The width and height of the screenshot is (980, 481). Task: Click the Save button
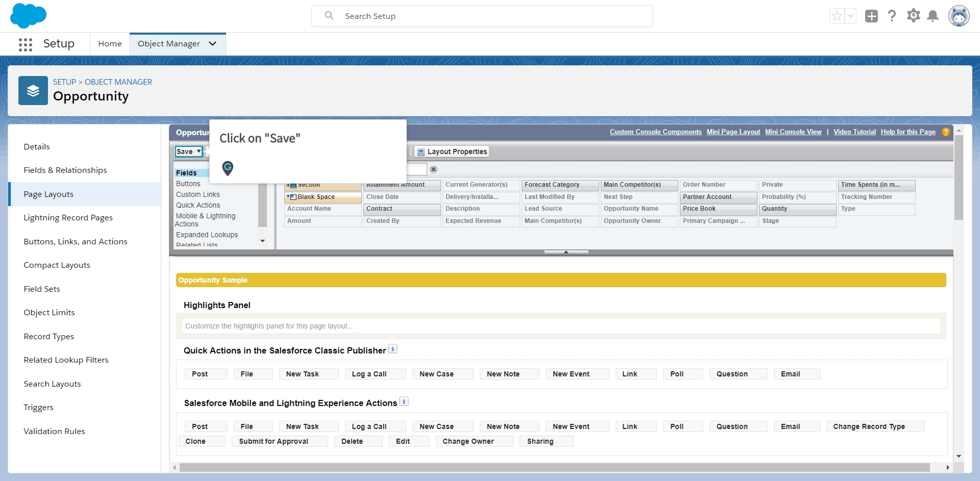coord(185,151)
